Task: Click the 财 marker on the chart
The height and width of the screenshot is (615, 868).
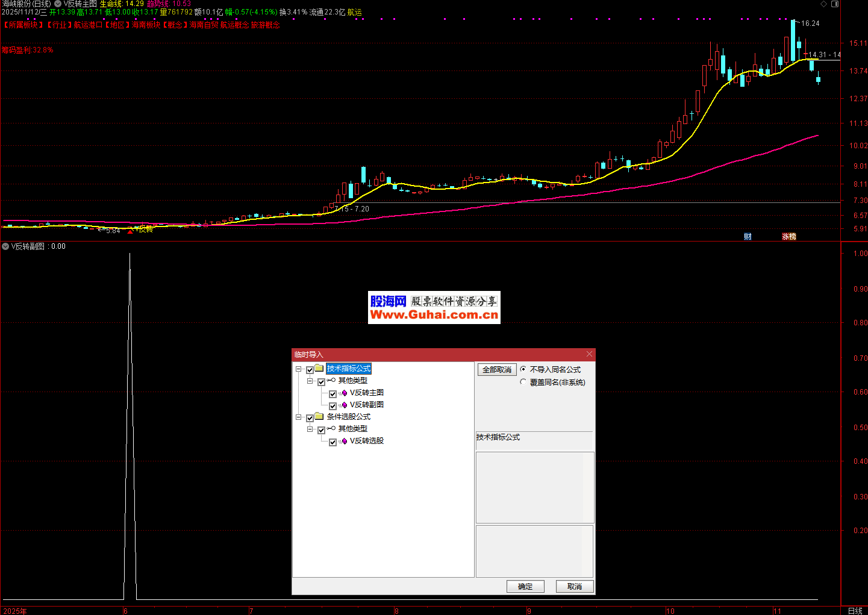Action: (748, 237)
